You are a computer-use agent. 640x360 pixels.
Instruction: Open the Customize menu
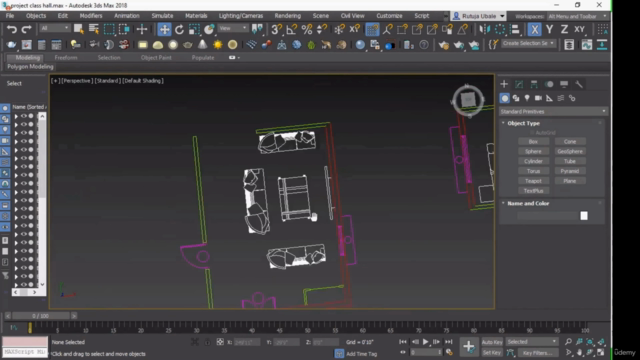(x=389, y=16)
